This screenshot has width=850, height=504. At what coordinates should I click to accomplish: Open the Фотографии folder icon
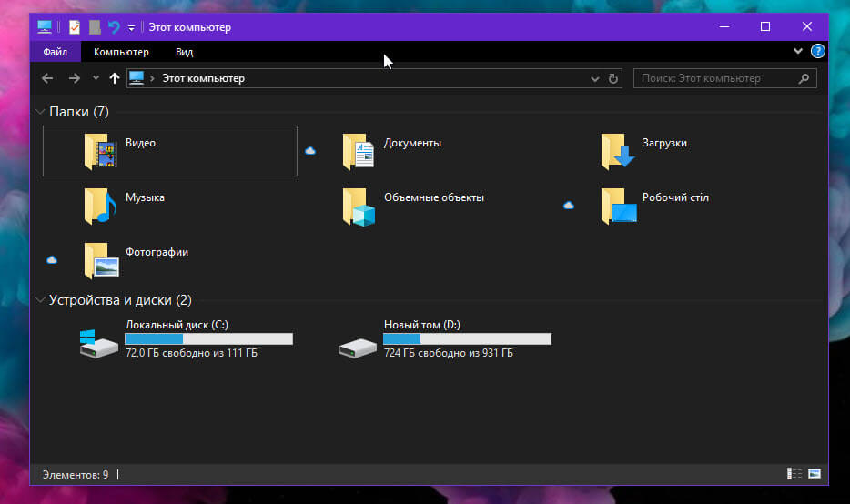click(101, 261)
